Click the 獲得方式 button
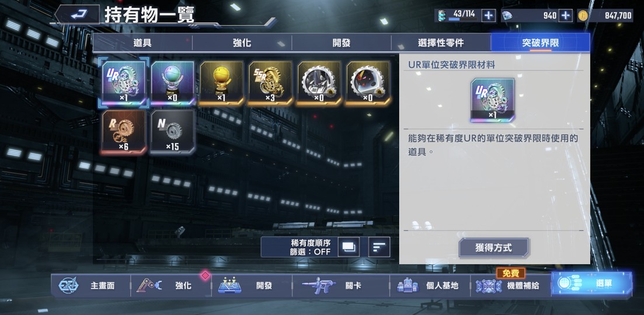Image resolution: width=644 pixels, height=315 pixels. coord(494,247)
